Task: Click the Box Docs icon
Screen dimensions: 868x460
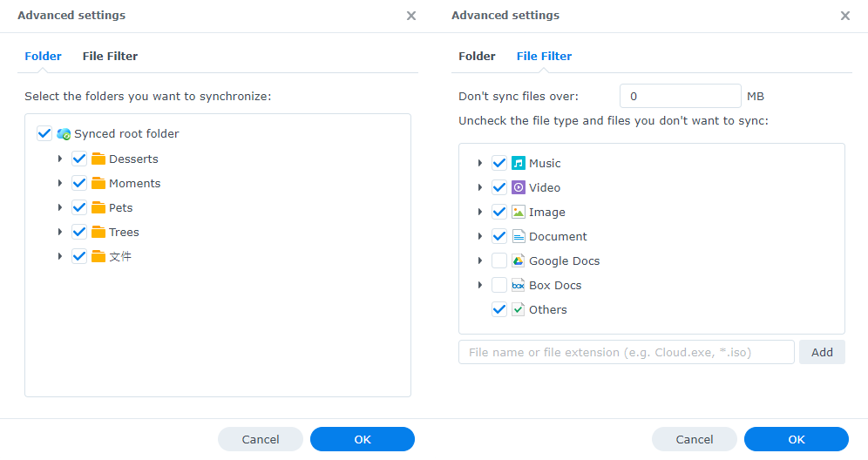Action: [519, 285]
